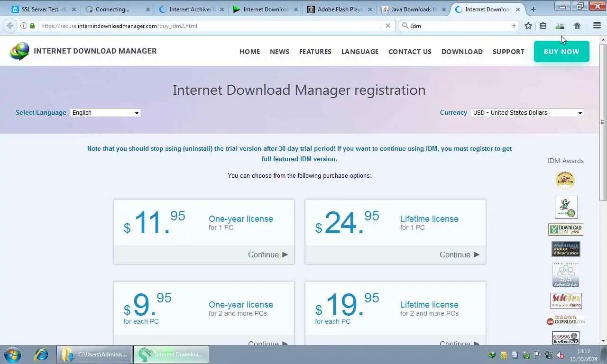Open the Select Language dropdown
This screenshot has width=607, height=364.
click(105, 112)
